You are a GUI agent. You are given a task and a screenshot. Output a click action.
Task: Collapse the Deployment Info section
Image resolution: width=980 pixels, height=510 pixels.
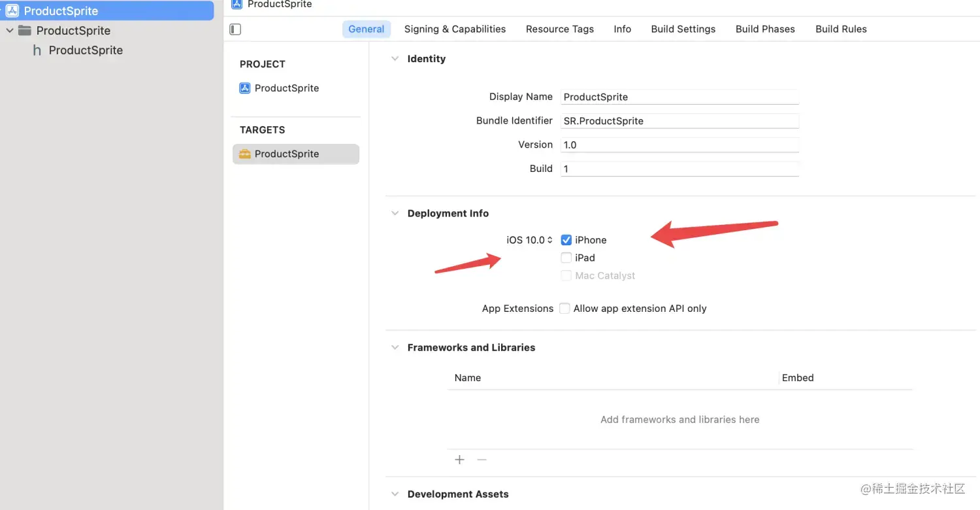point(395,213)
